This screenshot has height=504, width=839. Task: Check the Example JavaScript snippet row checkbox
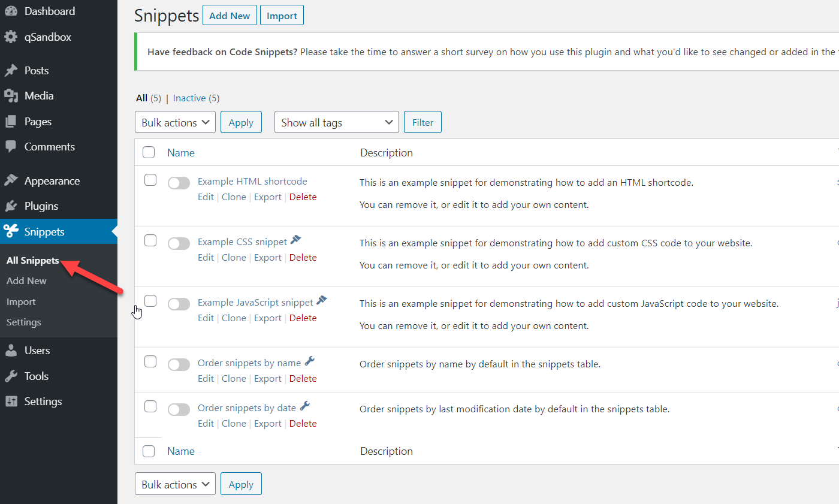coord(150,301)
